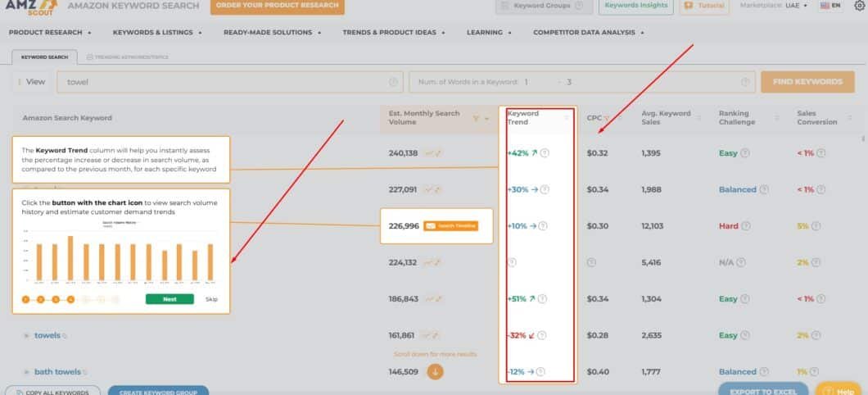Expand the towels keyword row

[x=26, y=336]
